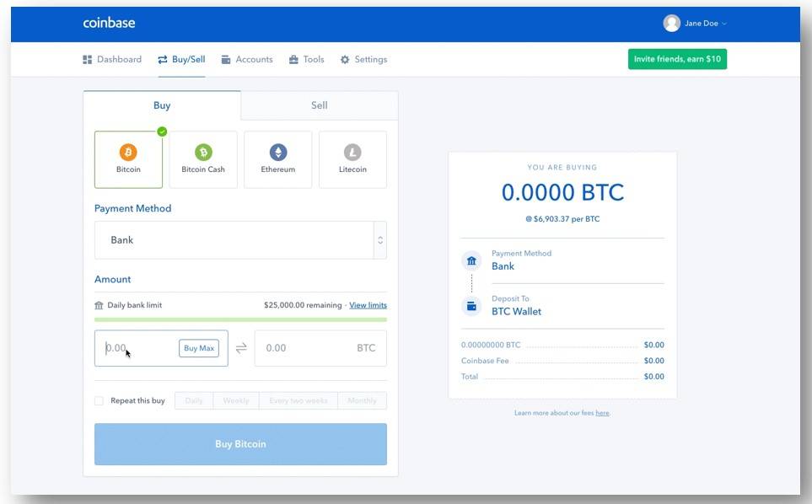Click the Settings gear icon
Image resolution: width=812 pixels, height=504 pixels.
(343, 59)
